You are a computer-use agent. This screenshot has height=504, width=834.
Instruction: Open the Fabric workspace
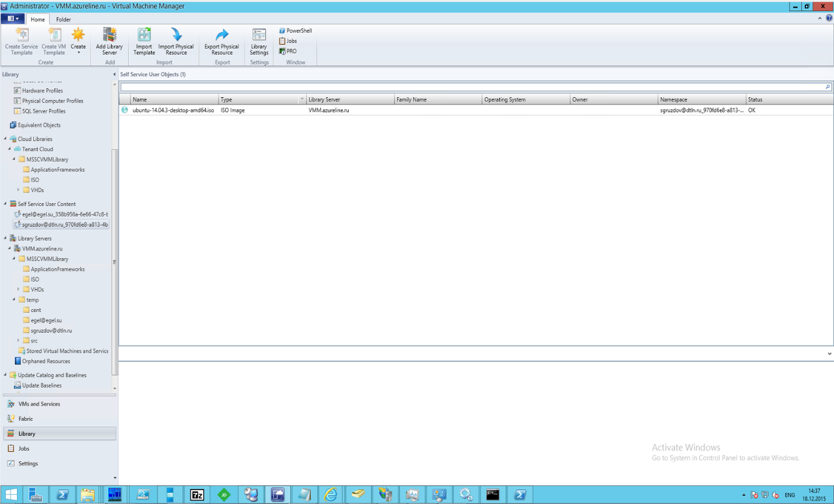coord(59,419)
